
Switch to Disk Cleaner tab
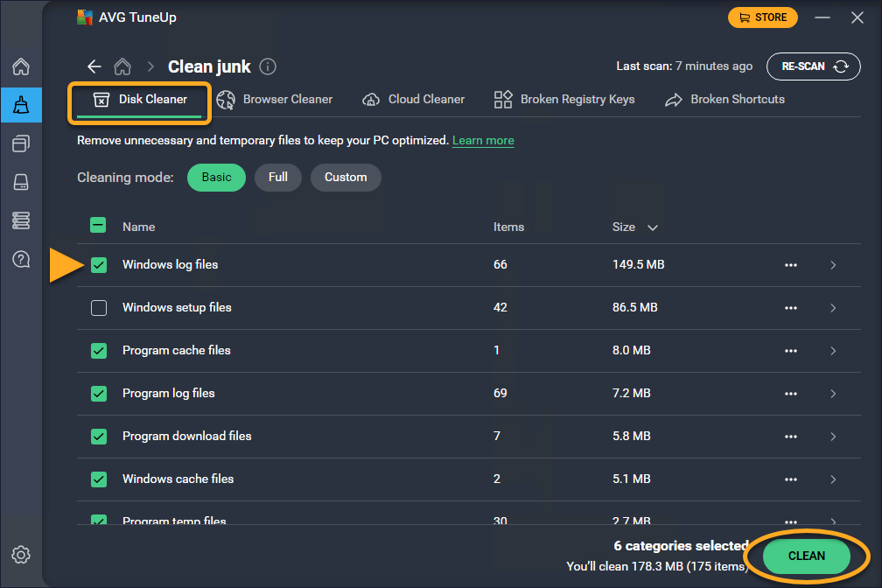(139, 100)
